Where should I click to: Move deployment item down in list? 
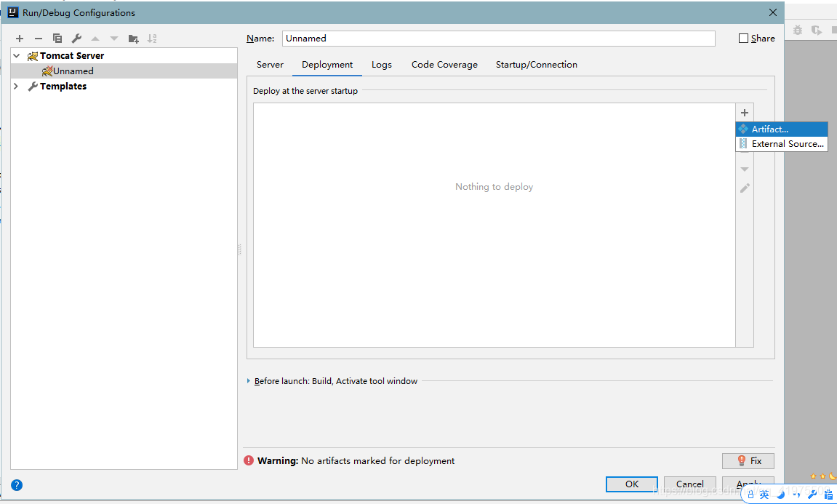[x=745, y=169]
